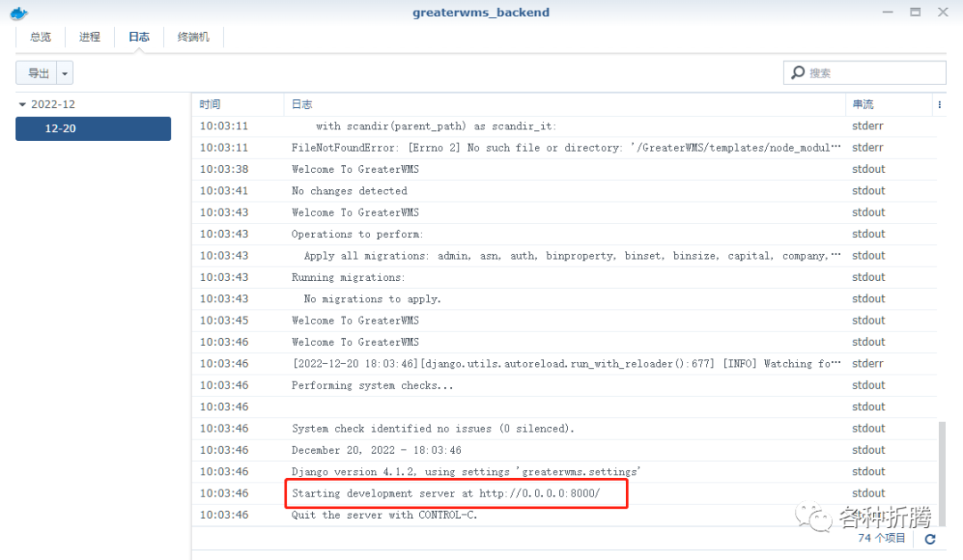
Task: Sort by the 时间 column header
Action: (238, 104)
